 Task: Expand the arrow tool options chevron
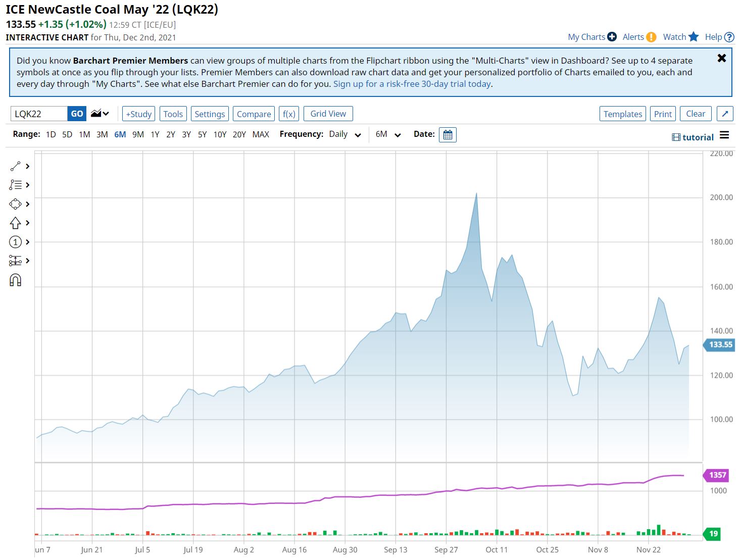(28, 223)
